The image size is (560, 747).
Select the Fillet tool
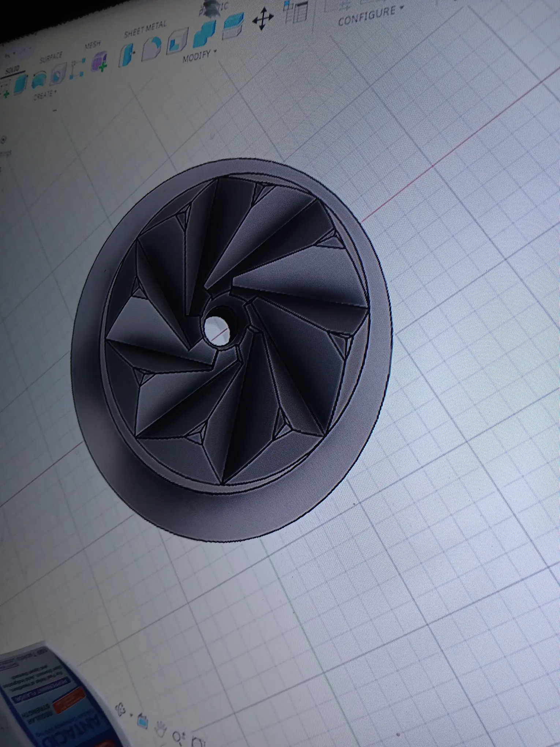(152, 49)
